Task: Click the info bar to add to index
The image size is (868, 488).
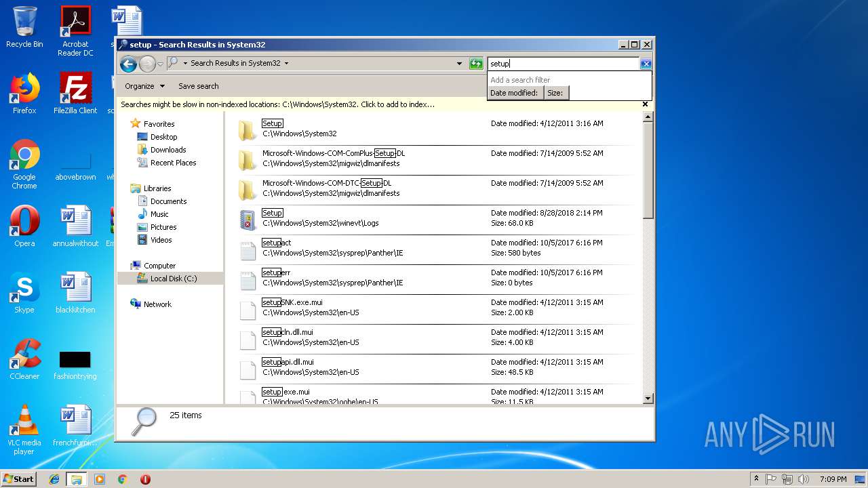Action: pyautogui.click(x=278, y=104)
